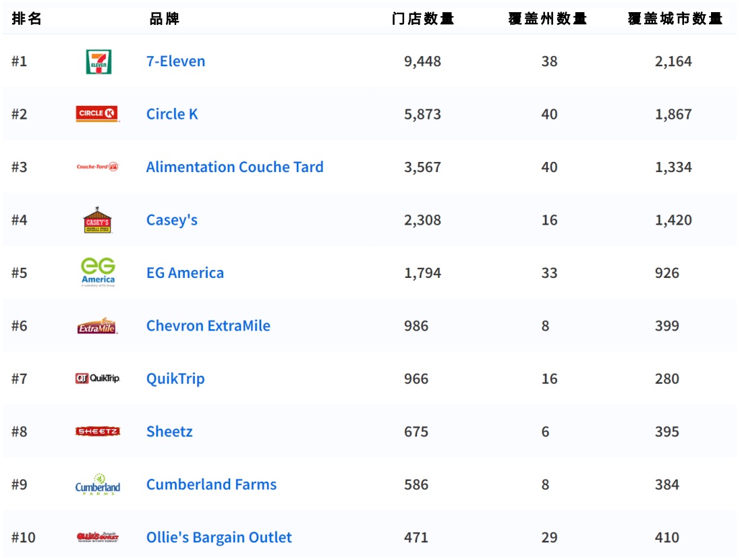Select the 覆盖城市数量 column header
This screenshot has width=740, height=560.
point(675,19)
